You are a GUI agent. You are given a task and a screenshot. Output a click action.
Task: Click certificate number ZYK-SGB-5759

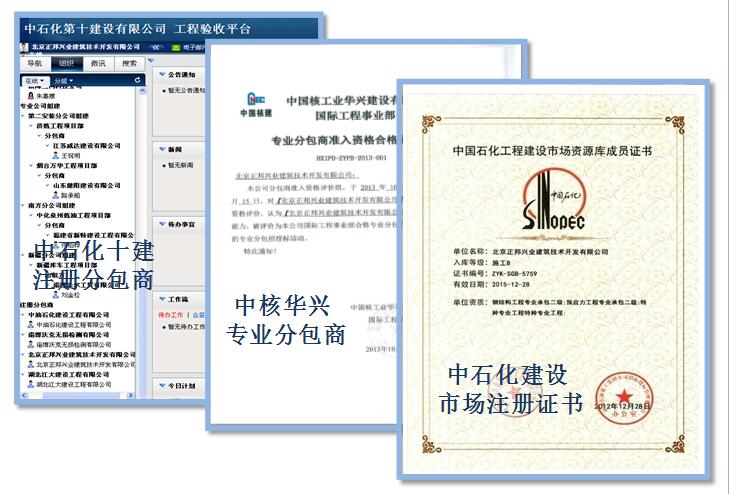[515, 274]
